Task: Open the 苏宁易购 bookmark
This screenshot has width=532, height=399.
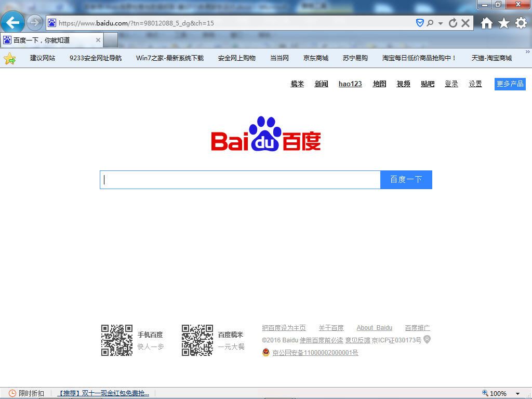Action: 355,58
